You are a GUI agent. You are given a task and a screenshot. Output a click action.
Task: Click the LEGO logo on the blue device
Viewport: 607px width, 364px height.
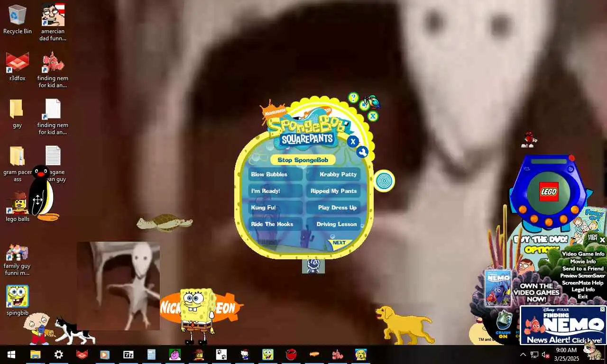point(549,191)
